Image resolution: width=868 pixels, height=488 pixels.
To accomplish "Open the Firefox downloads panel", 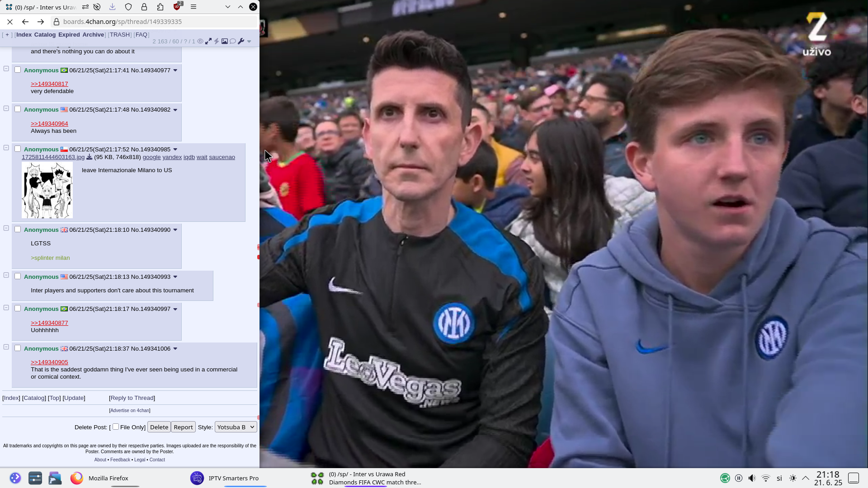I will [113, 7].
